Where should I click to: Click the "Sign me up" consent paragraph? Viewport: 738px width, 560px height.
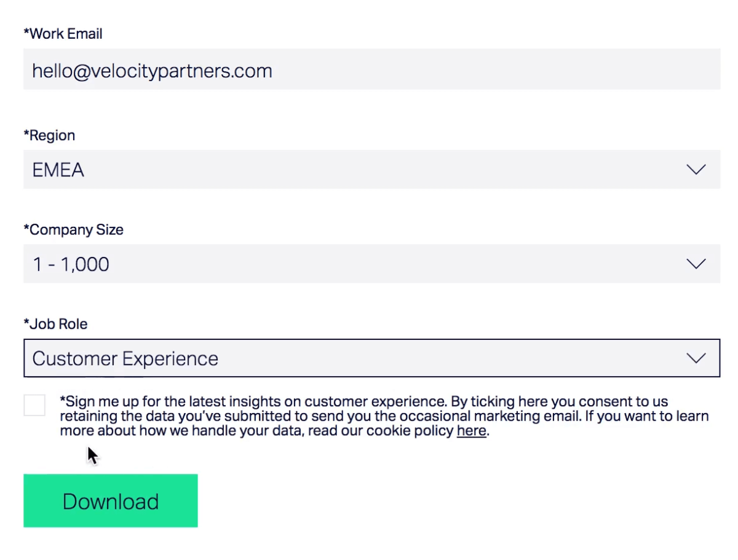tap(384, 416)
